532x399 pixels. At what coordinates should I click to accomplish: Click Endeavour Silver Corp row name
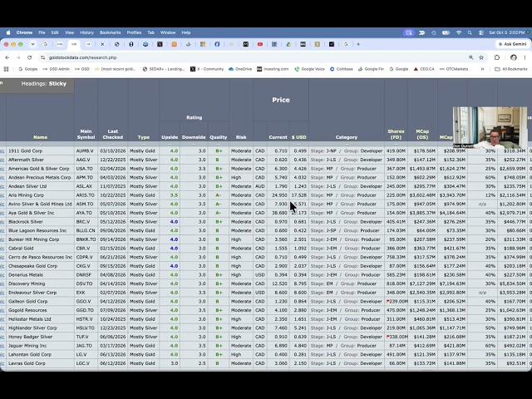(x=32, y=293)
